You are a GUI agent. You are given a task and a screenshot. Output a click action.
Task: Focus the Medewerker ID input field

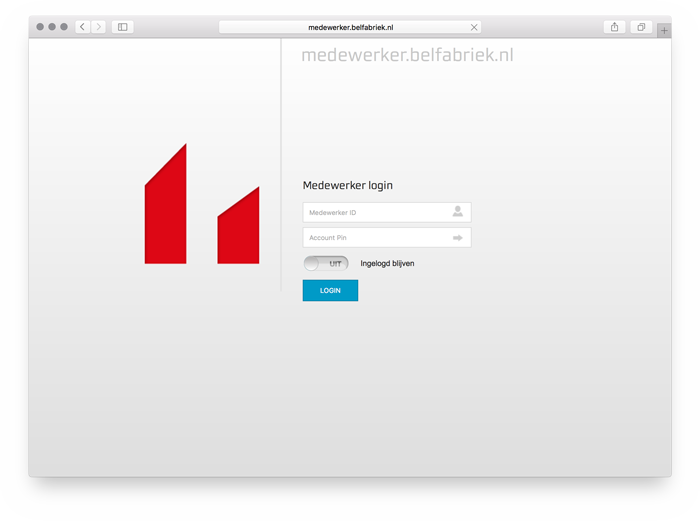375,212
